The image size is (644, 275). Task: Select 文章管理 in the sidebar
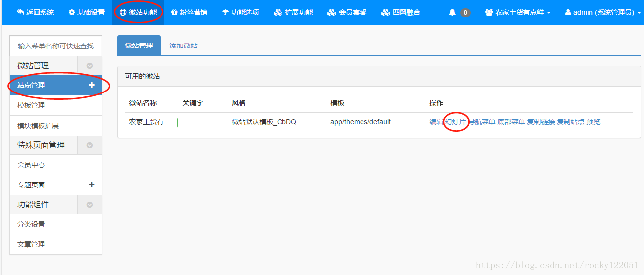pos(56,244)
